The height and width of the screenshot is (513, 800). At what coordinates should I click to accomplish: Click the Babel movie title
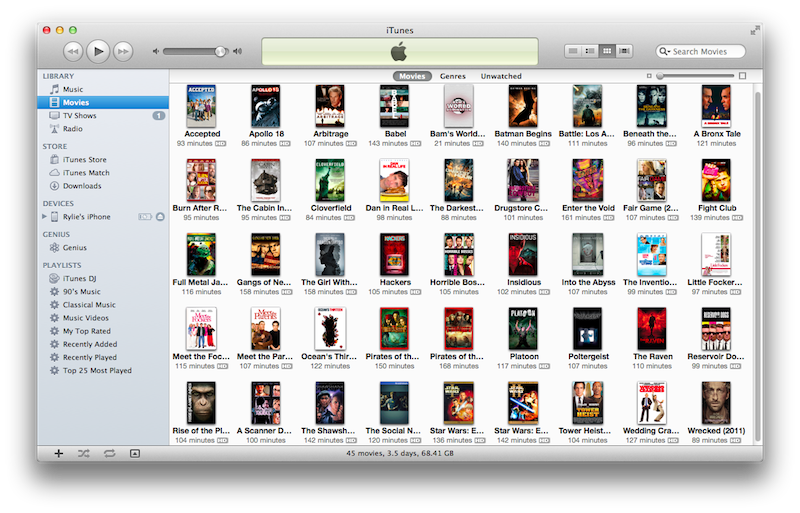pyautogui.click(x=395, y=134)
